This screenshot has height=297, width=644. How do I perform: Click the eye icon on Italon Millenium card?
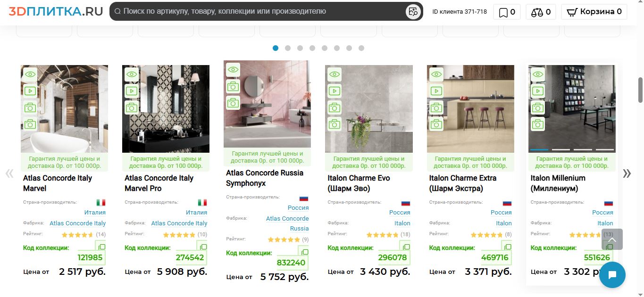click(538, 74)
